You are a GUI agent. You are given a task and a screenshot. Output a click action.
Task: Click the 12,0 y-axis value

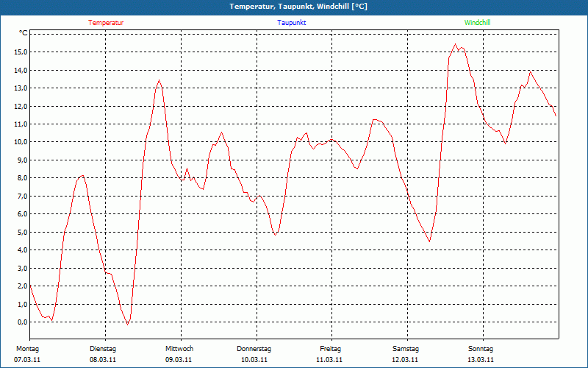click(x=21, y=106)
